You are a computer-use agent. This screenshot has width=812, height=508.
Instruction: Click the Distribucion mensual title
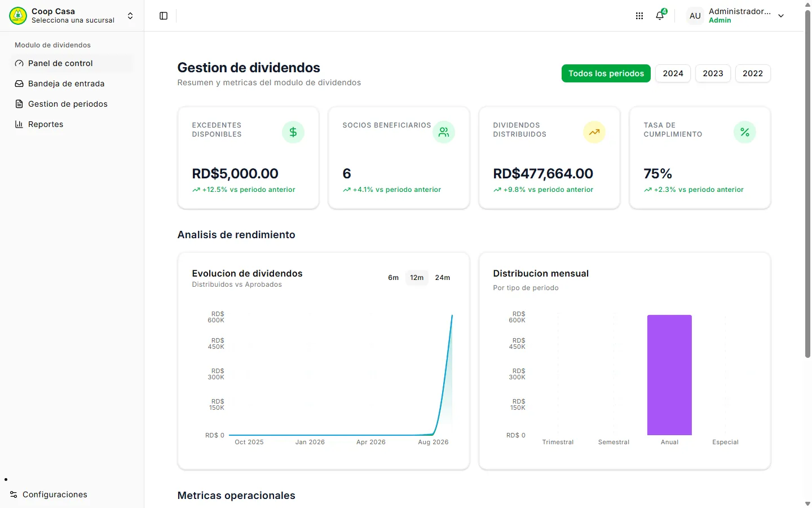pos(541,273)
